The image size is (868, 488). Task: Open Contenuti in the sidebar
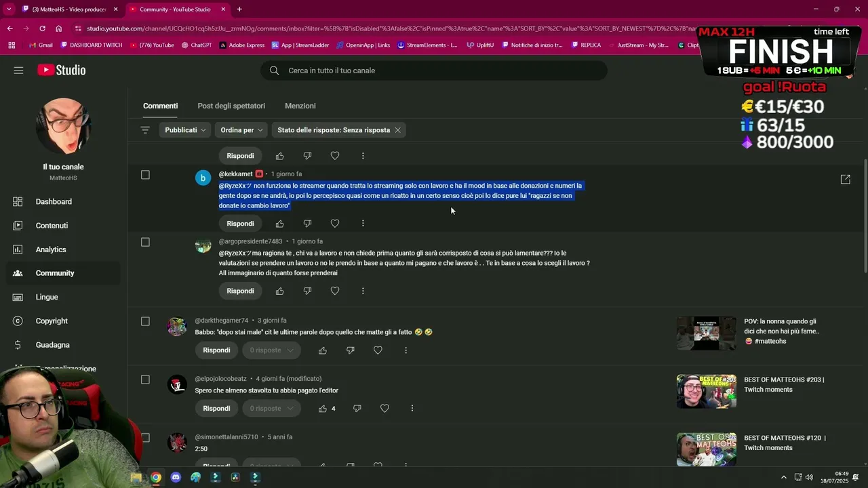62,226
